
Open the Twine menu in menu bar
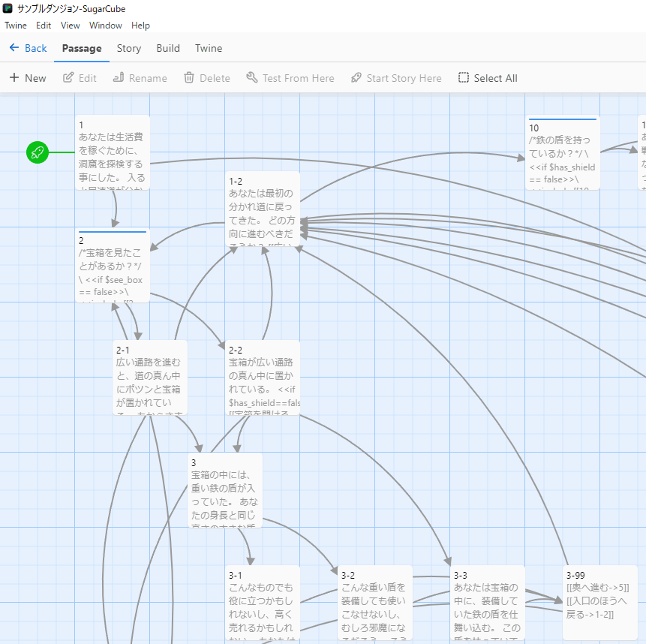(16, 26)
